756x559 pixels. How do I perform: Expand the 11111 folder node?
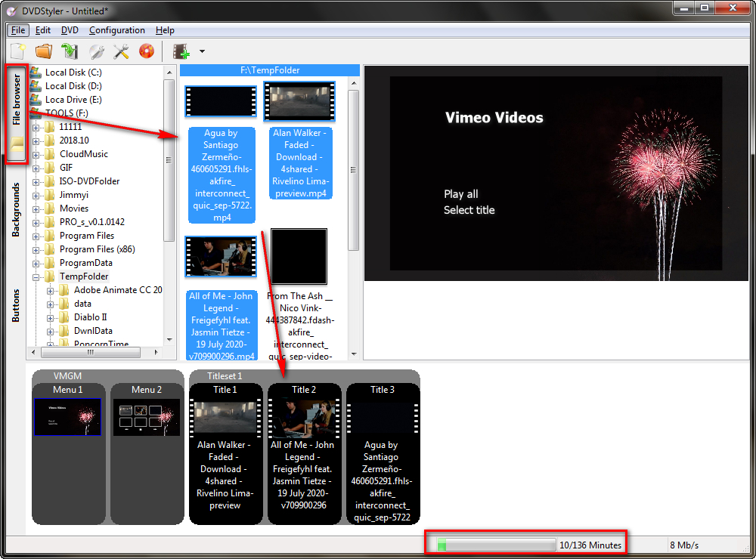pyautogui.click(x=36, y=128)
